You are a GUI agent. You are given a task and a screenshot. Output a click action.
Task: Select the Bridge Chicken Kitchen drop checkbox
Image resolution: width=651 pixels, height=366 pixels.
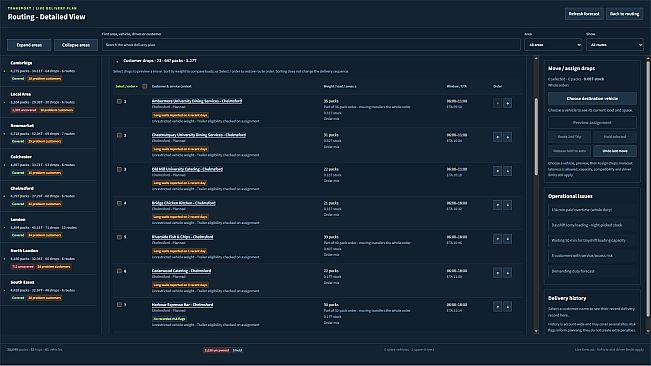119,203
